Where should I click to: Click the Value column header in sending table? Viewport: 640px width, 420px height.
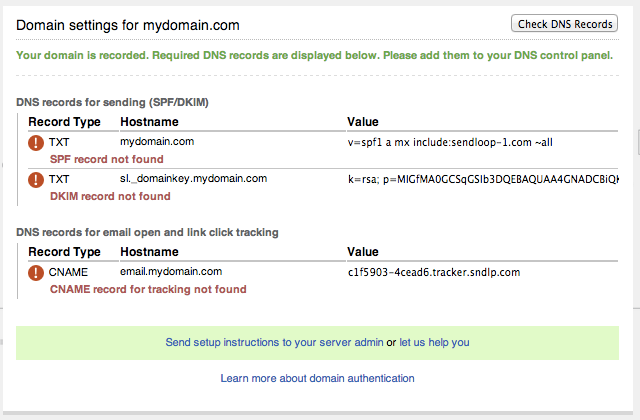(x=363, y=122)
